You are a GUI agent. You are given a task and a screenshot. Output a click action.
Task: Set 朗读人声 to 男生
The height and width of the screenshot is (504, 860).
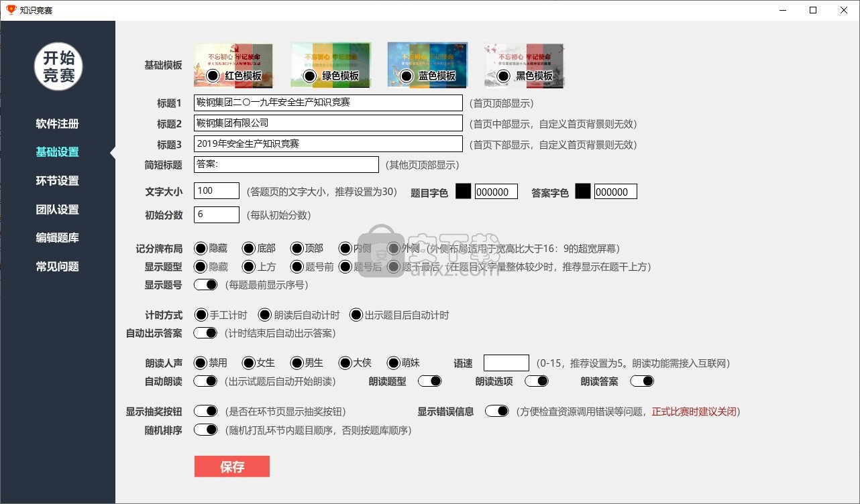[297, 363]
